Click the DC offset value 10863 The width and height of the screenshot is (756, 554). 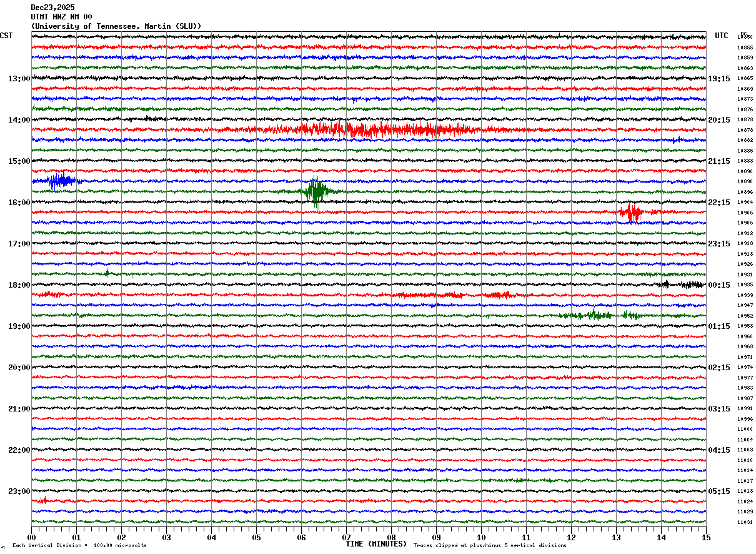[x=745, y=68]
